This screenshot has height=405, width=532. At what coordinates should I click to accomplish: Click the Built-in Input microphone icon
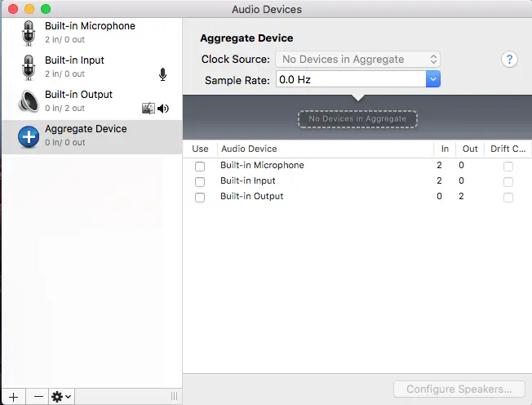coord(29,67)
